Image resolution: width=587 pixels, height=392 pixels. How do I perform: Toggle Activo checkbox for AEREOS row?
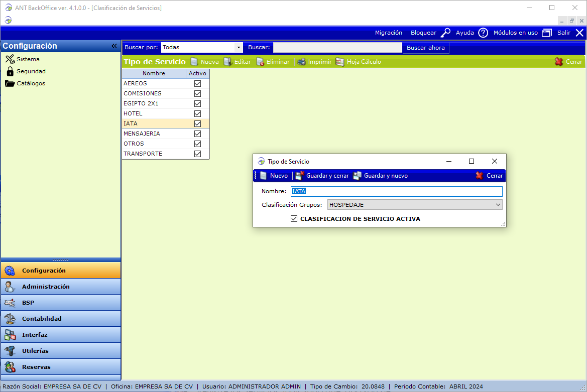tap(197, 83)
